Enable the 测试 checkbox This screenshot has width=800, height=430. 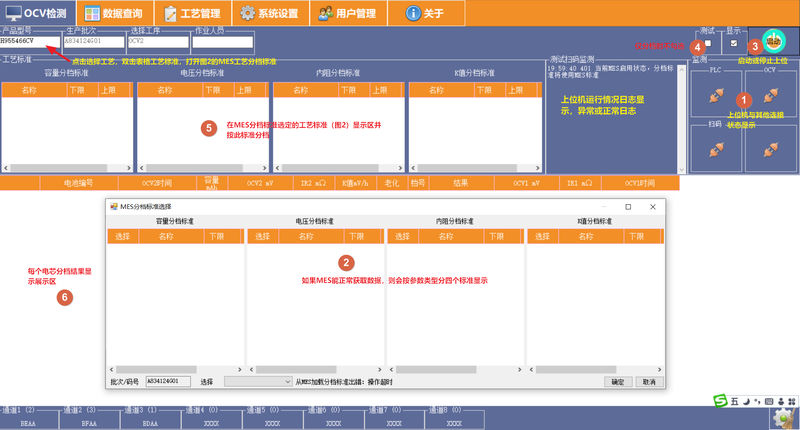click(708, 43)
